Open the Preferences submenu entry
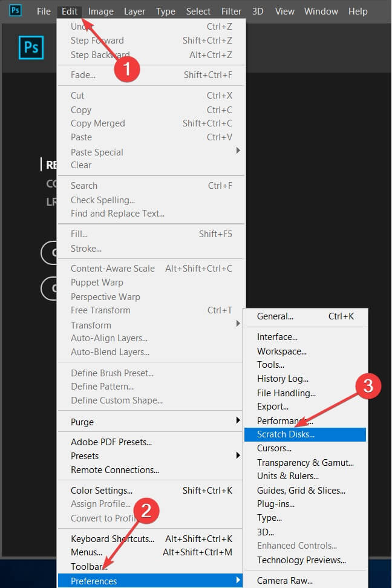Image resolution: width=392 pixels, height=588 pixels. [x=94, y=581]
